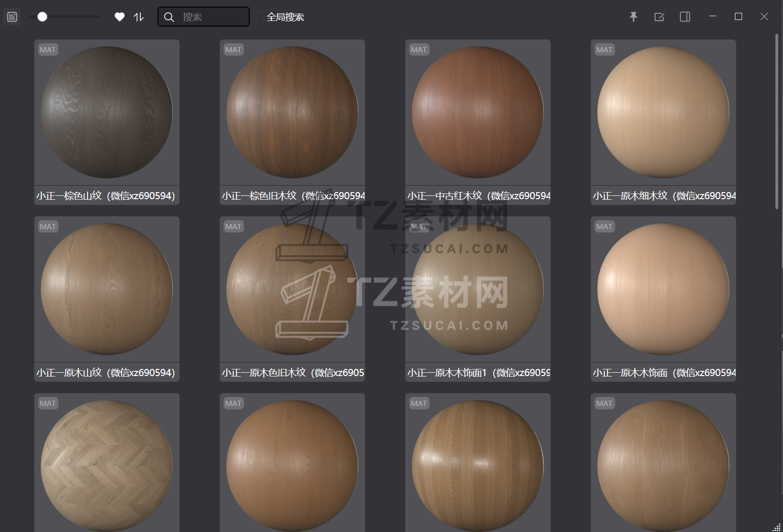Select the 棕色山纹 dark wood material sphere

pos(107,112)
